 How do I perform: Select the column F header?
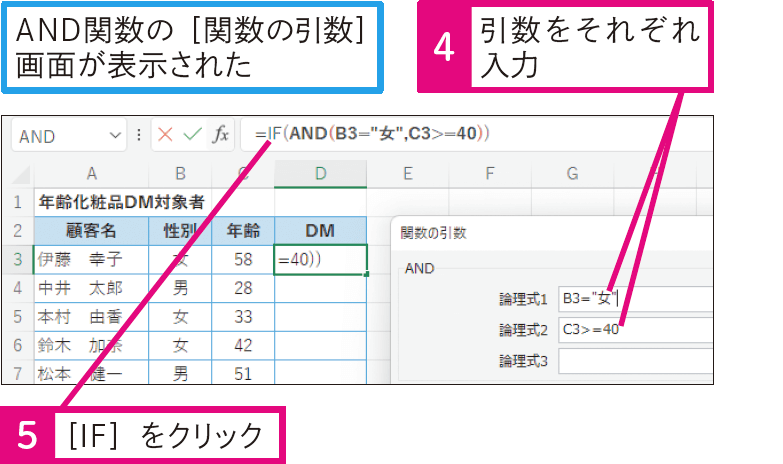[x=490, y=174]
